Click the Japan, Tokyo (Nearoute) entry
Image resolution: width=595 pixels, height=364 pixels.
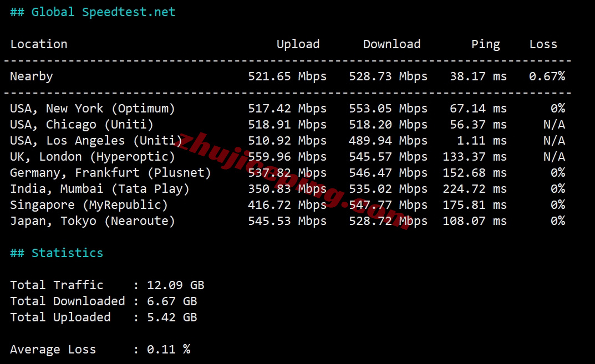pos(93,221)
